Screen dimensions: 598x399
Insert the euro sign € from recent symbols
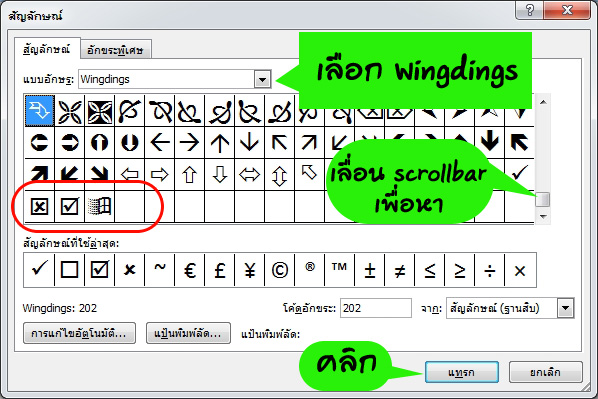coord(190,270)
